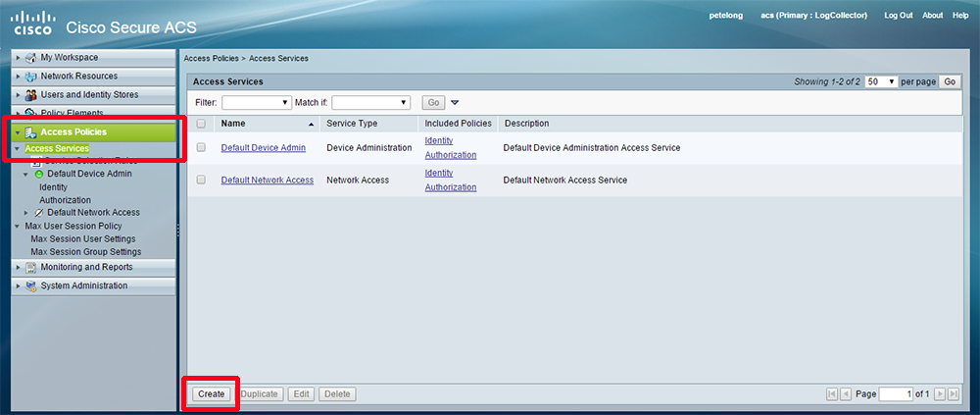
Task: Sort by Name column header
Action: point(267,124)
